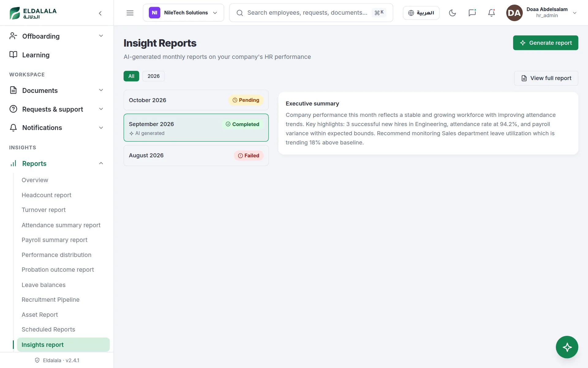This screenshot has width=588, height=368.
Task: Click the NI company badge icon
Action: (x=154, y=13)
